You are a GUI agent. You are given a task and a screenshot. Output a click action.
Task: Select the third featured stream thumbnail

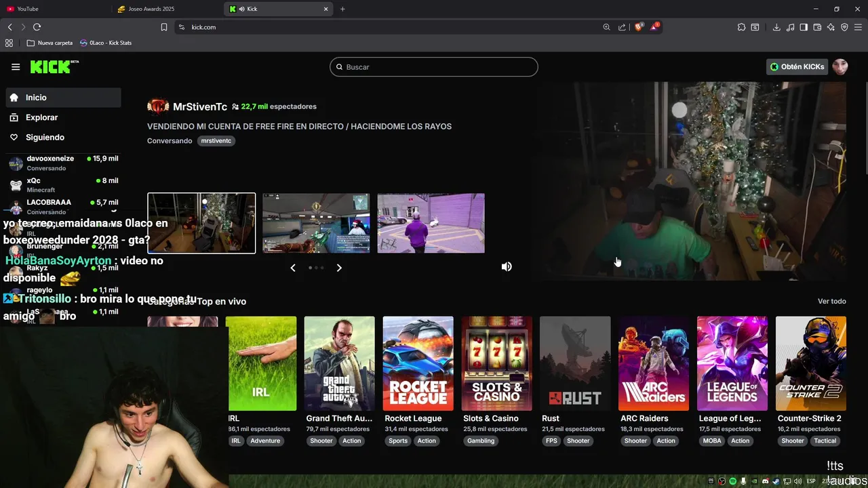point(431,223)
